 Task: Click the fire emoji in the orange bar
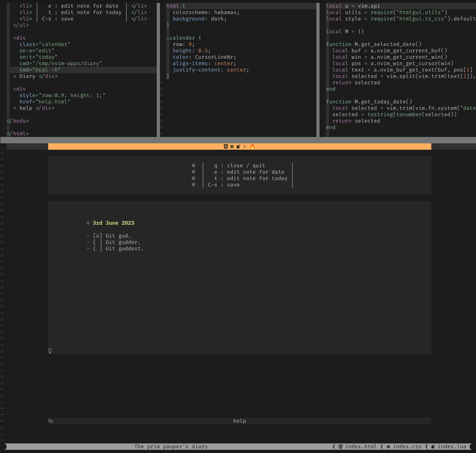(252, 147)
